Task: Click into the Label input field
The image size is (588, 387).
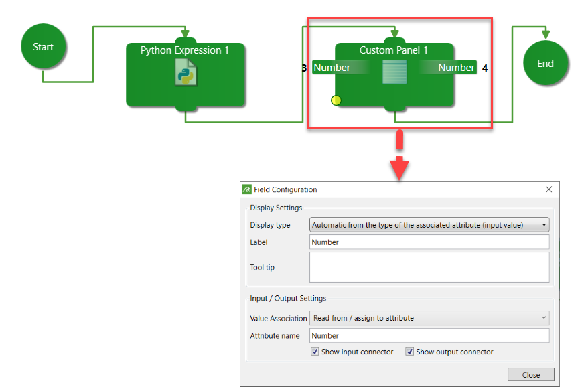Action: [x=429, y=242]
